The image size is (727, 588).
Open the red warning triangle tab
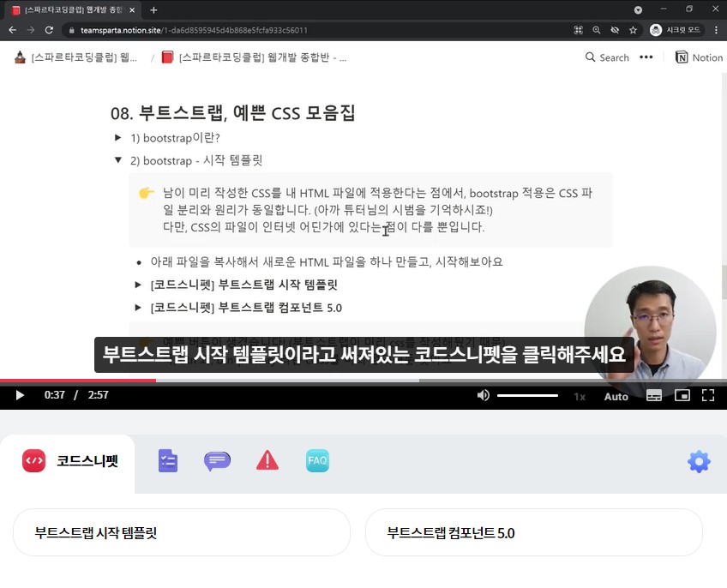267,460
